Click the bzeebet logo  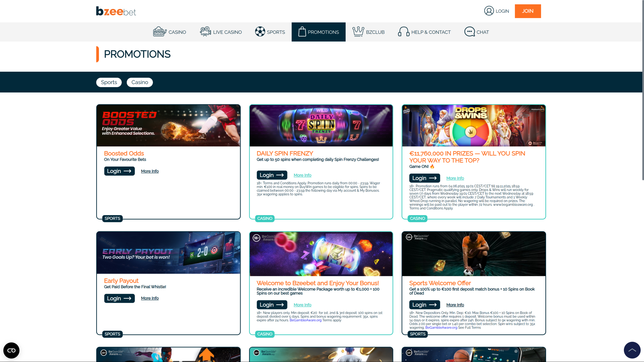pyautogui.click(x=116, y=11)
